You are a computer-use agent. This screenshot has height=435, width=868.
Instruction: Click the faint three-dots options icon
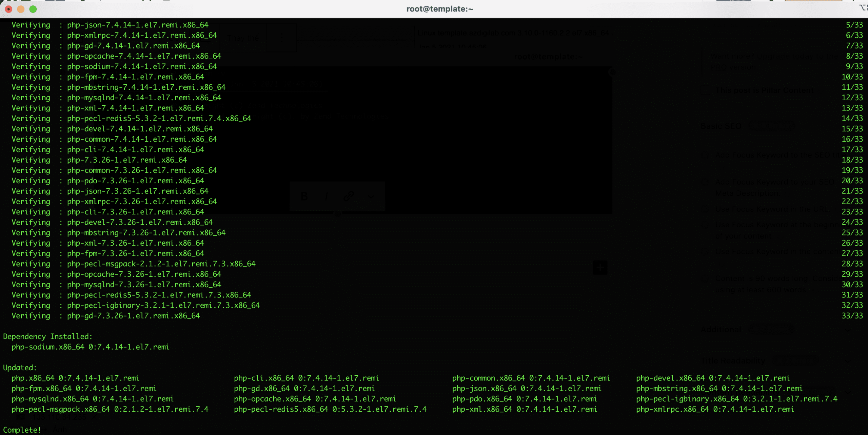[x=281, y=38]
